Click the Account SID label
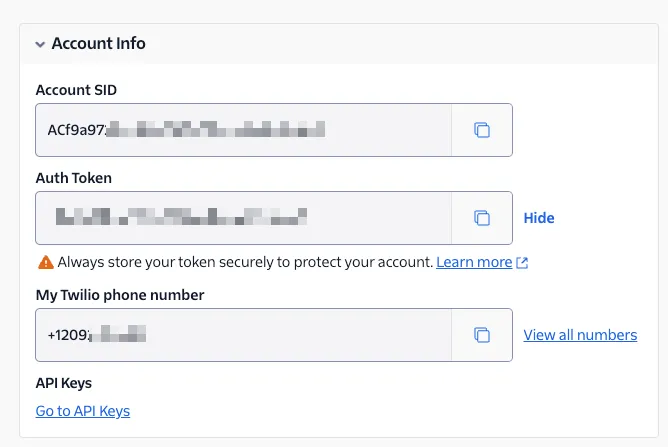Image resolution: width=668 pixels, height=447 pixels. tap(76, 90)
